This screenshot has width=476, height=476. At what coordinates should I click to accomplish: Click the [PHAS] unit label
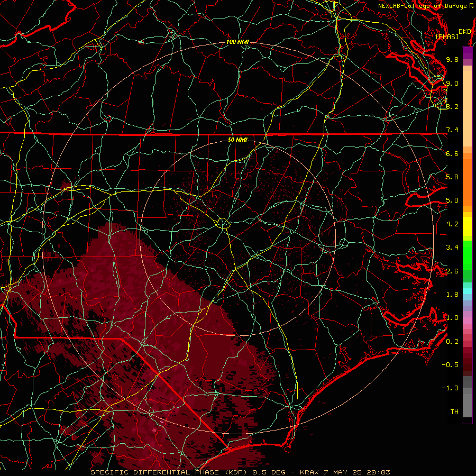447,36
